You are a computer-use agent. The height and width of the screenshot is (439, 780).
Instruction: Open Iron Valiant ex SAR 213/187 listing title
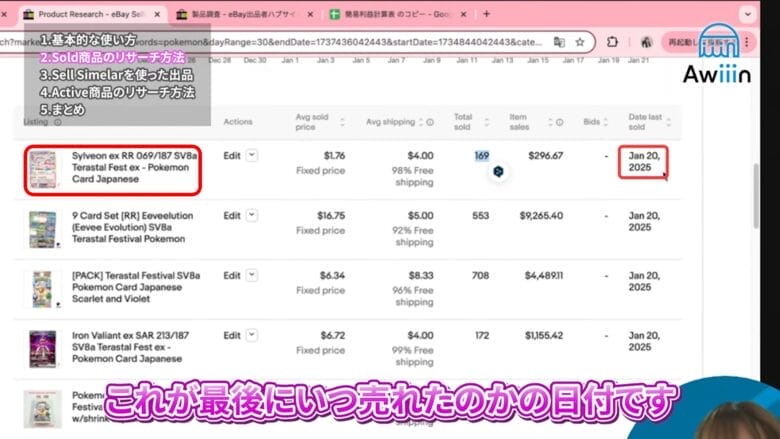pyautogui.click(x=130, y=347)
